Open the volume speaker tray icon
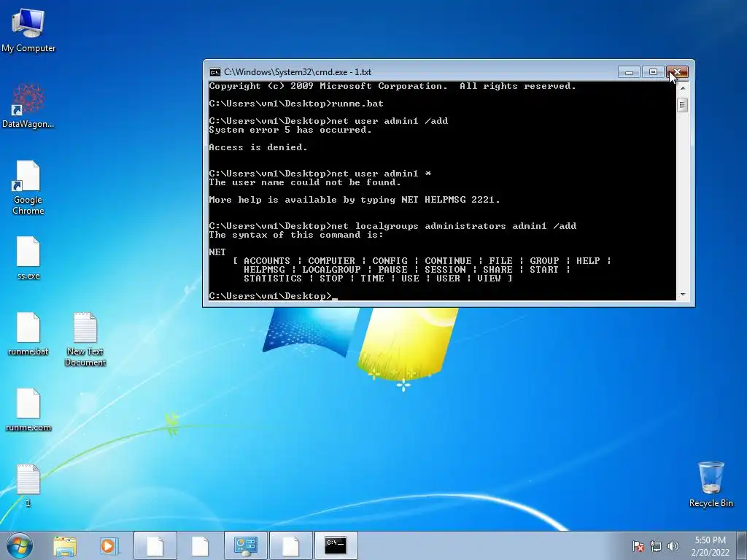Image resolution: width=747 pixels, height=560 pixels. [673, 546]
